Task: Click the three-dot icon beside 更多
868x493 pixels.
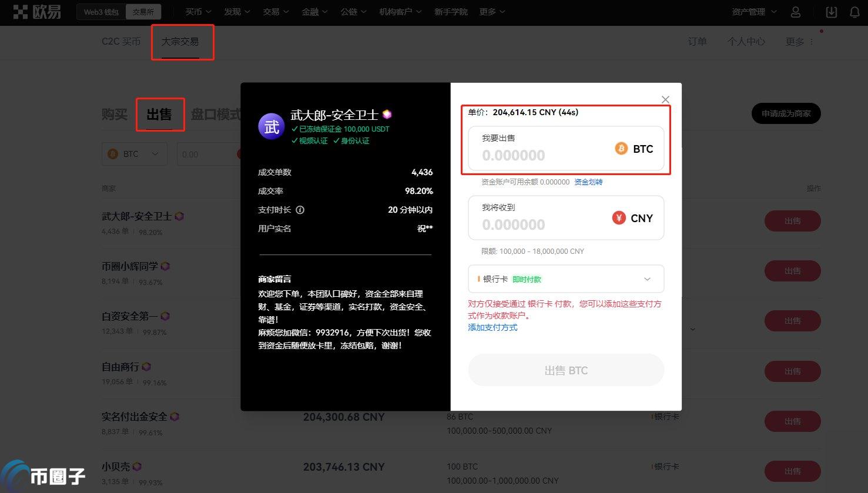Action: click(812, 42)
